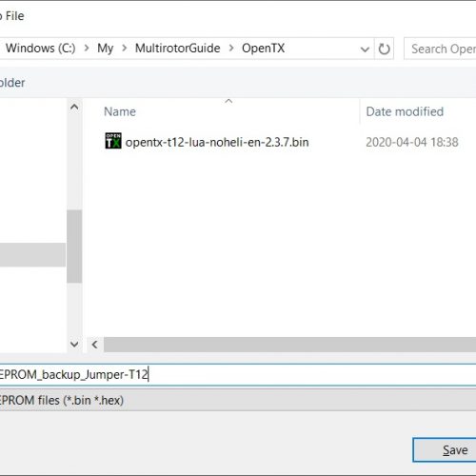Click the horizontal scroll-left arrow
Image resolution: width=476 pixels, height=476 pixels.
(94, 345)
